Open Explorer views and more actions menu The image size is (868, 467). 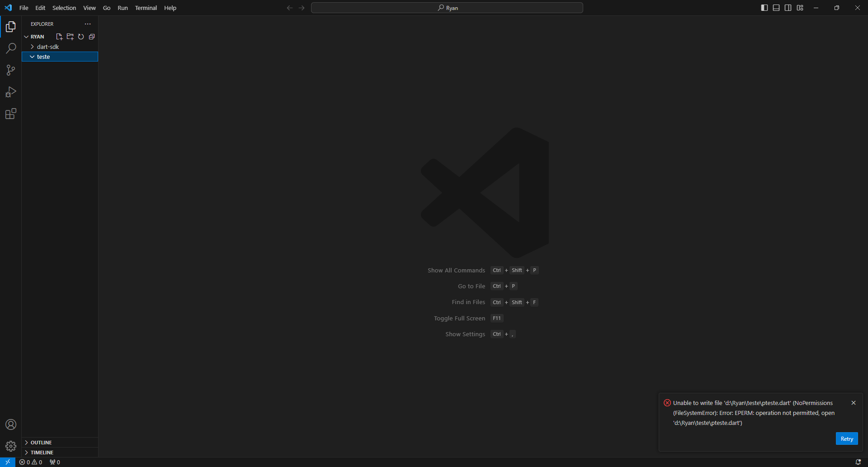88,24
